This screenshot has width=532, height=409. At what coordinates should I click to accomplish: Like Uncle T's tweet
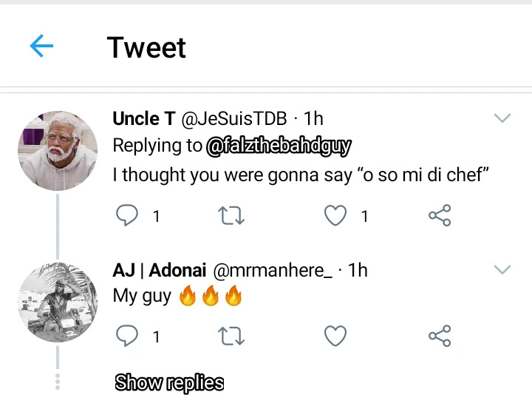click(336, 216)
